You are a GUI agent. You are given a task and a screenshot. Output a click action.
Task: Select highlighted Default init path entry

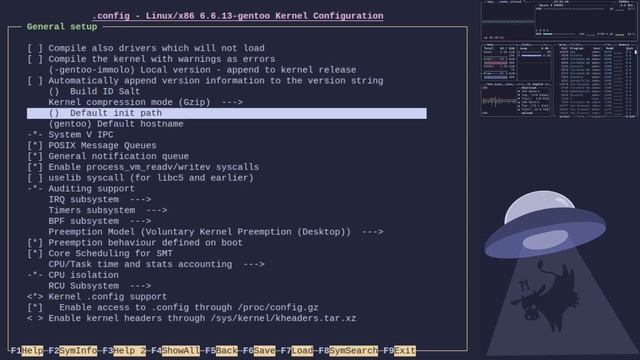coord(227,113)
